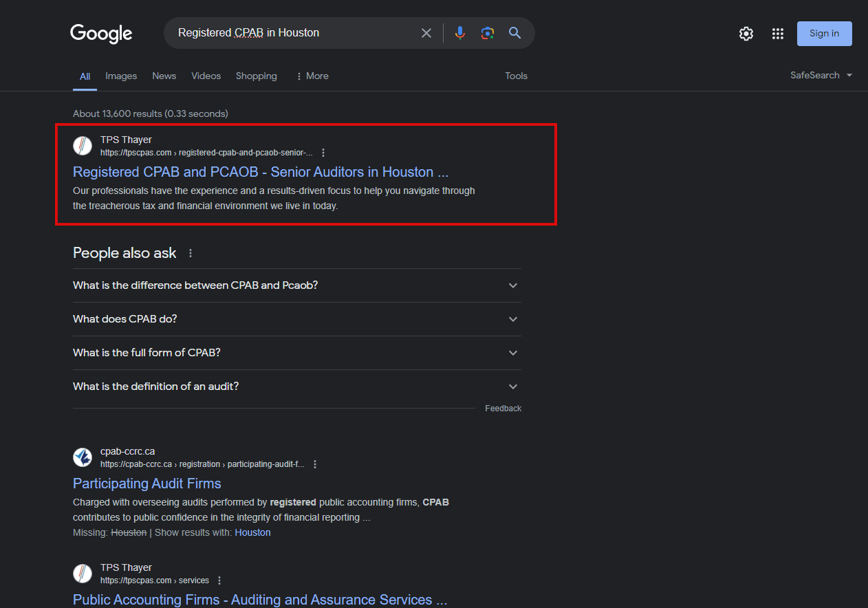
Task: Open the More search filters menu
Action: coord(312,76)
